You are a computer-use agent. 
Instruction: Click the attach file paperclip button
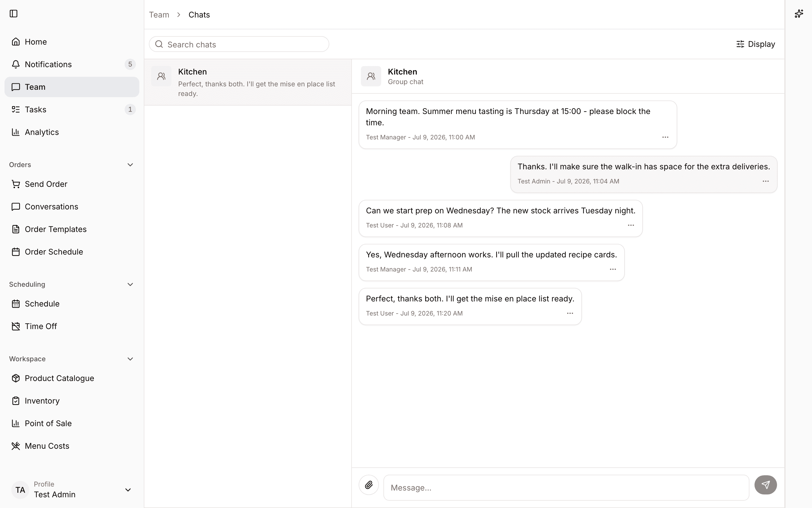coord(369,485)
